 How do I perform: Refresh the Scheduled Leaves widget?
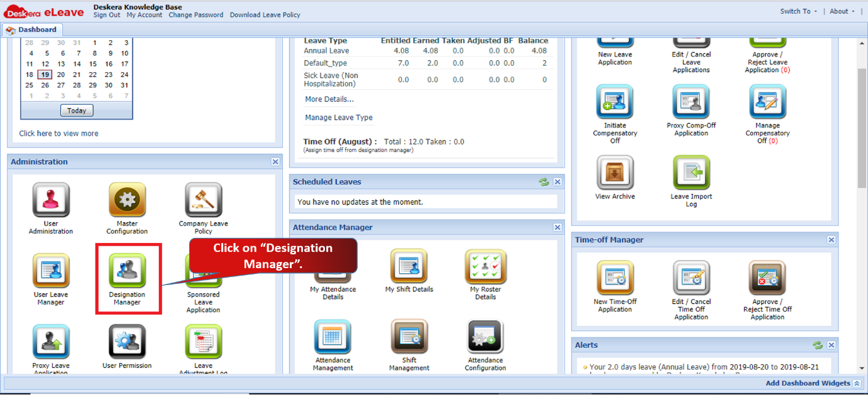pos(544,182)
